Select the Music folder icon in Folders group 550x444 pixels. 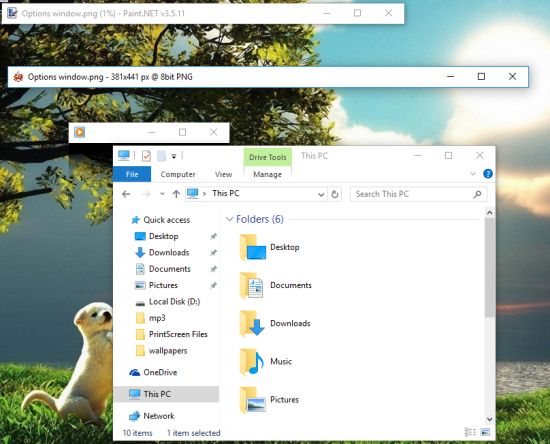252,362
